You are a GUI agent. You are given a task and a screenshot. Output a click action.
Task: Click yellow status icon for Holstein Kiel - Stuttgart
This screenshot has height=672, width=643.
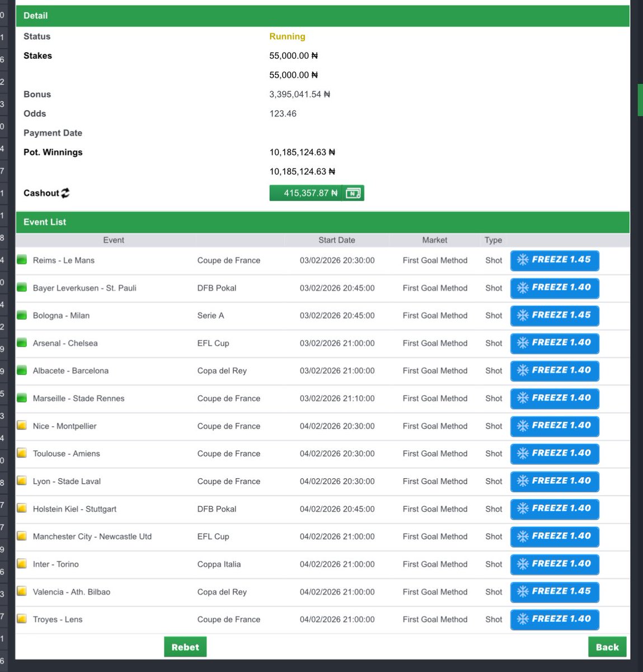coord(22,508)
